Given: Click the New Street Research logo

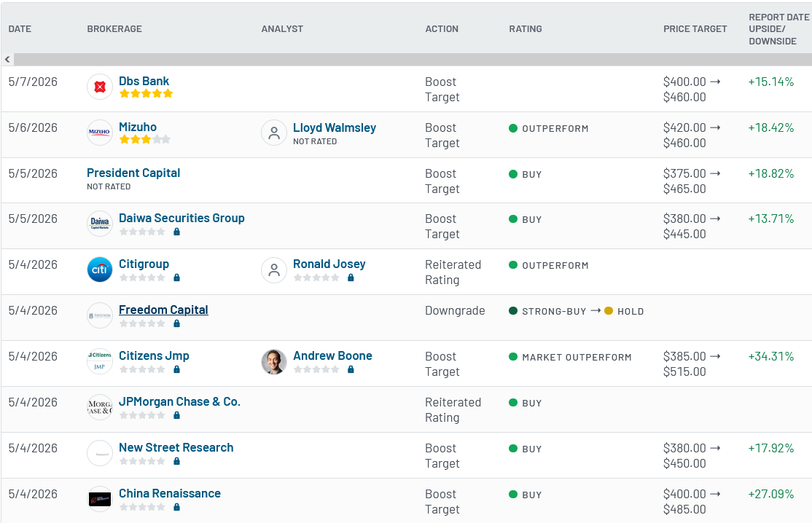Looking at the screenshot, I should click(100, 453).
